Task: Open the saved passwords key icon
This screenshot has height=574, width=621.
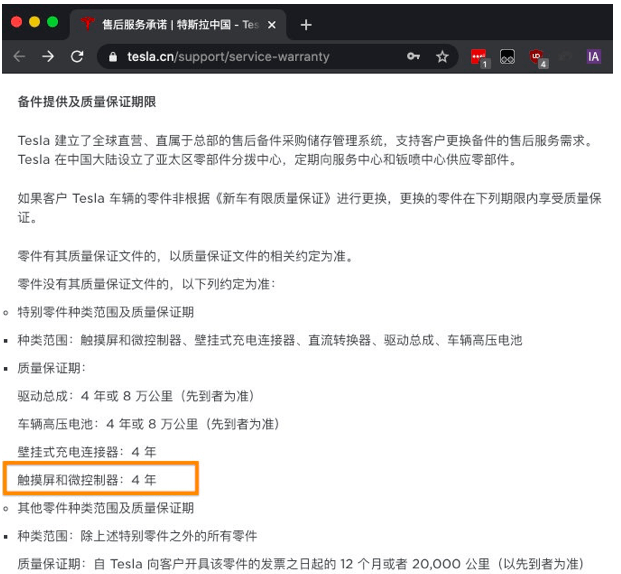Action: point(413,57)
